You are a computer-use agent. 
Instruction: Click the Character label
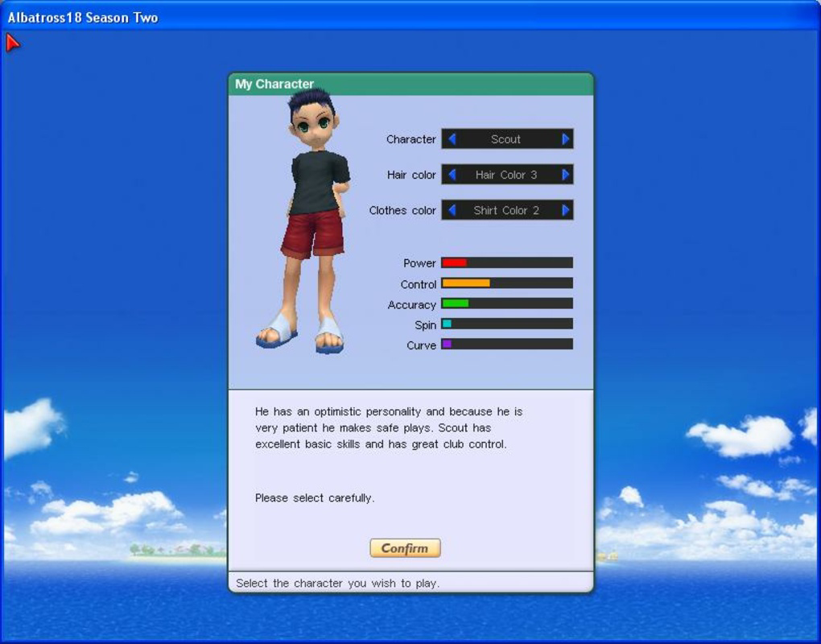(411, 139)
